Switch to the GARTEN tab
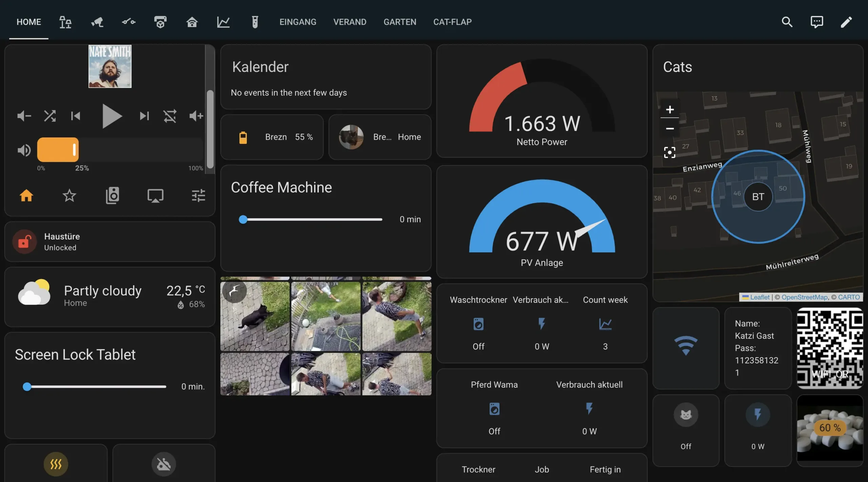Screen dimensions: 868x482 coord(400,22)
